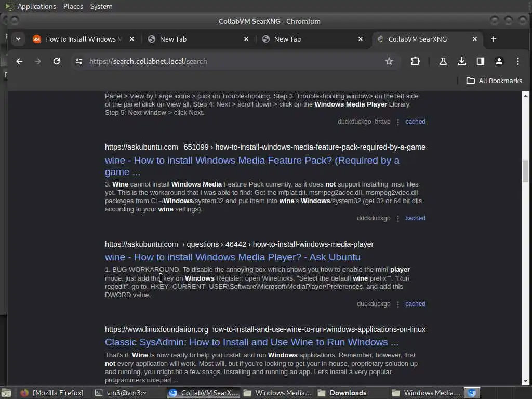
Task: Close the second New Tab
Action: tap(361, 39)
